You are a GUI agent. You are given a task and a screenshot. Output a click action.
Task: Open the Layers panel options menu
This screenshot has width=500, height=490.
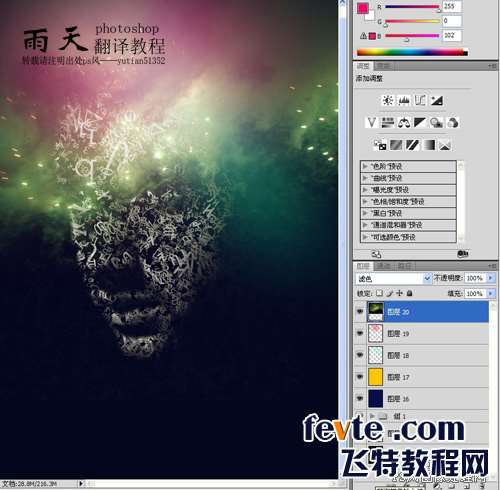pyautogui.click(x=493, y=266)
